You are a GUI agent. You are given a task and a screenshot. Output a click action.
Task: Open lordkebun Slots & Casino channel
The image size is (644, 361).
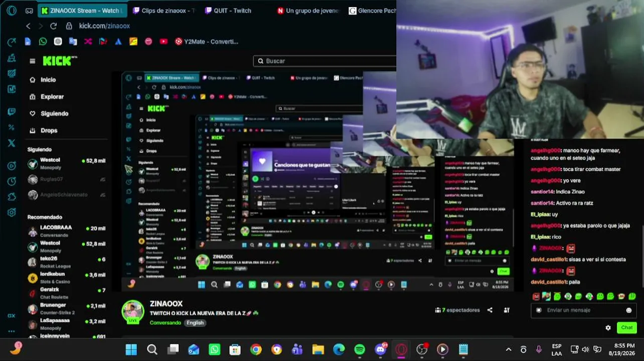pyautogui.click(x=67, y=278)
